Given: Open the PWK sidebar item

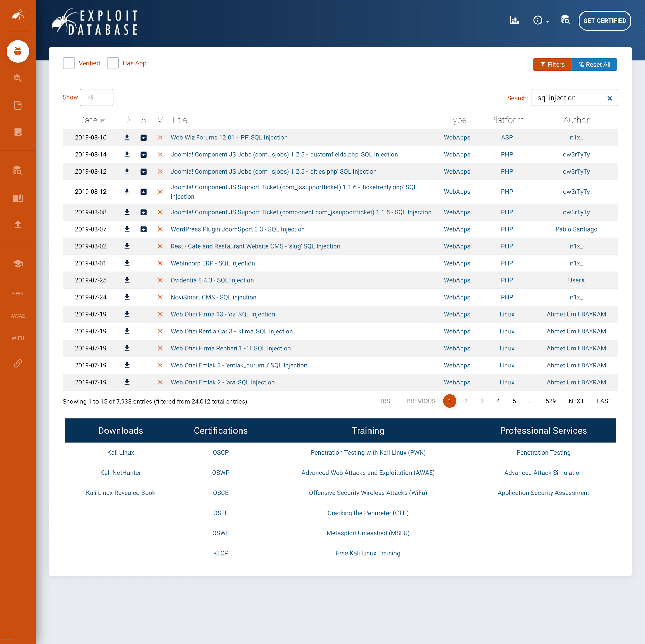Looking at the screenshot, I should (18, 294).
